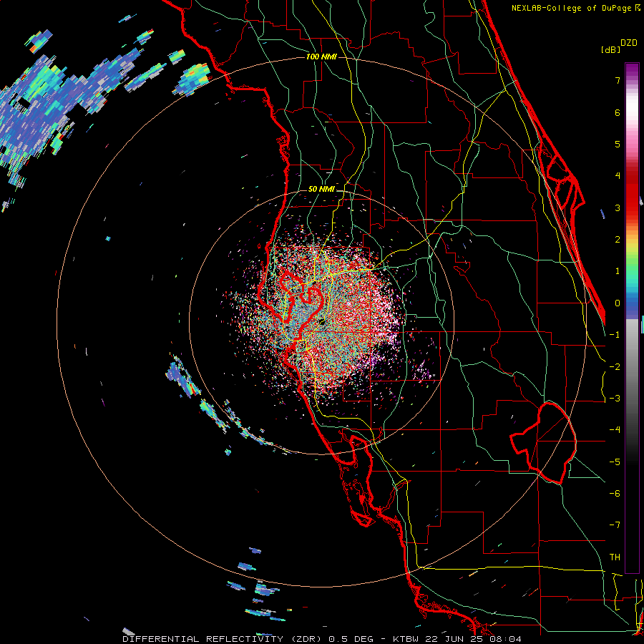Click the -5 value on color scale

click(615, 462)
